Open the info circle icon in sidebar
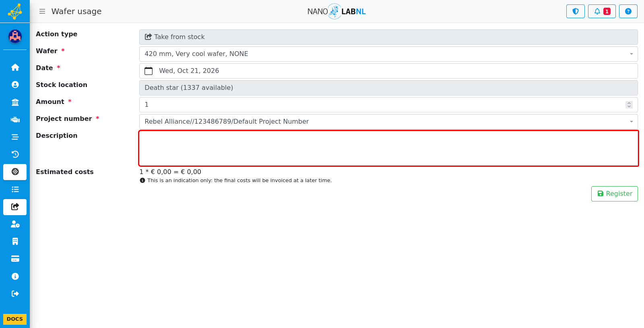The width and height of the screenshot is (644, 328). (15, 276)
